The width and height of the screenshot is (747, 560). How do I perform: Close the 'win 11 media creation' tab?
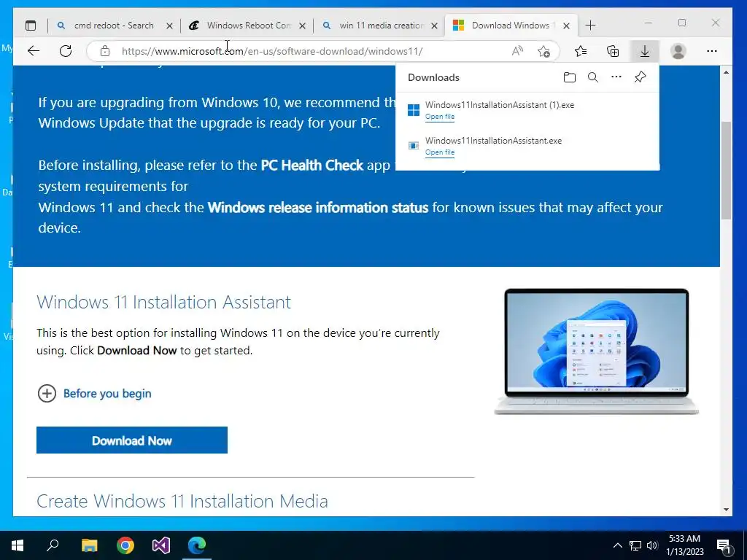tap(434, 26)
